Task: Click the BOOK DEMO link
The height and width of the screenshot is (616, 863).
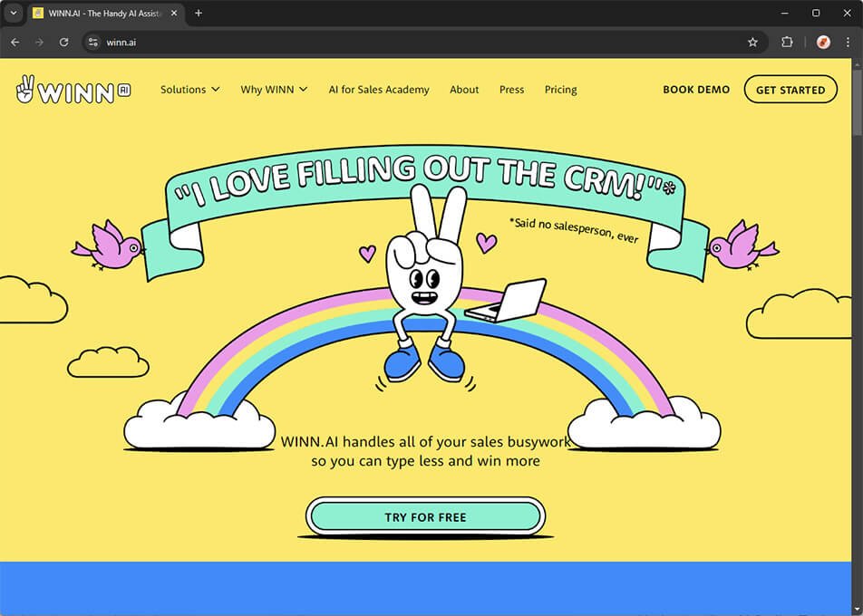Action: pos(696,90)
